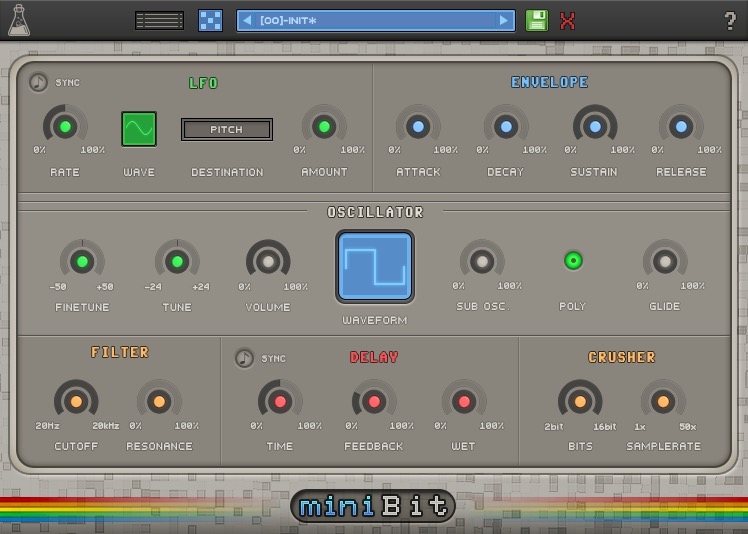Click the FILTER section title
Image resolution: width=748 pixels, height=534 pixels.
coord(120,352)
